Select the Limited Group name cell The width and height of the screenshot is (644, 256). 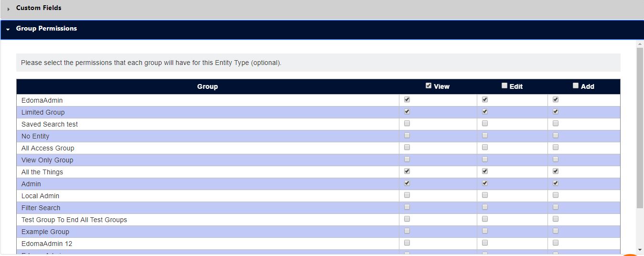tap(208, 112)
